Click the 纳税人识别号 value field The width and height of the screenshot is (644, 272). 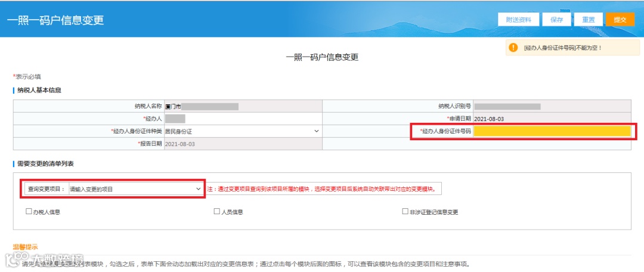point(552,106)
